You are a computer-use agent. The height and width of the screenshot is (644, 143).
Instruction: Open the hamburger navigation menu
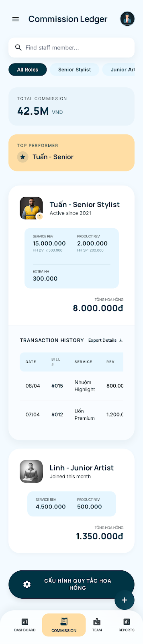pos(15,19)
